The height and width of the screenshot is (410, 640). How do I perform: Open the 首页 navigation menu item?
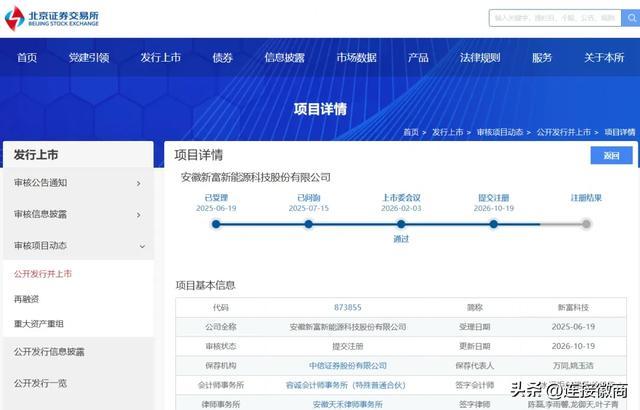(x=27, y=58)
